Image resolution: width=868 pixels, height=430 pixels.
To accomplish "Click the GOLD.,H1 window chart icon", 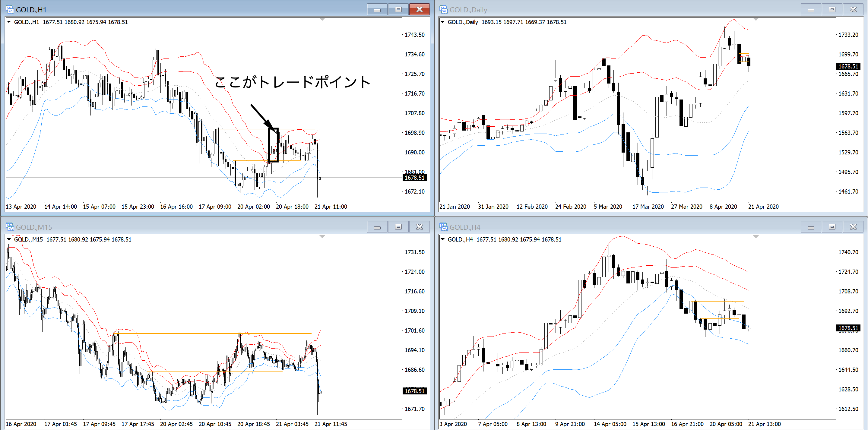I will [x=10, y=9].
